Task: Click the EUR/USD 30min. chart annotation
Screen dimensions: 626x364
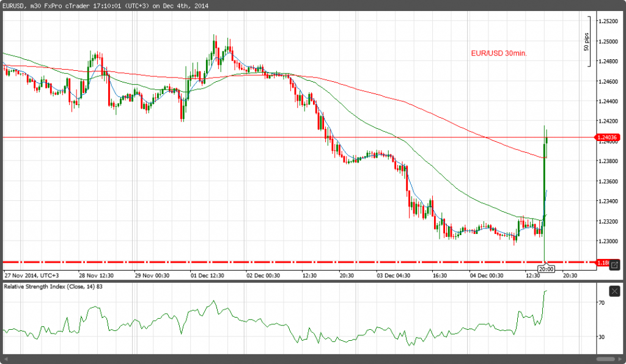Action: click(498, 54)
